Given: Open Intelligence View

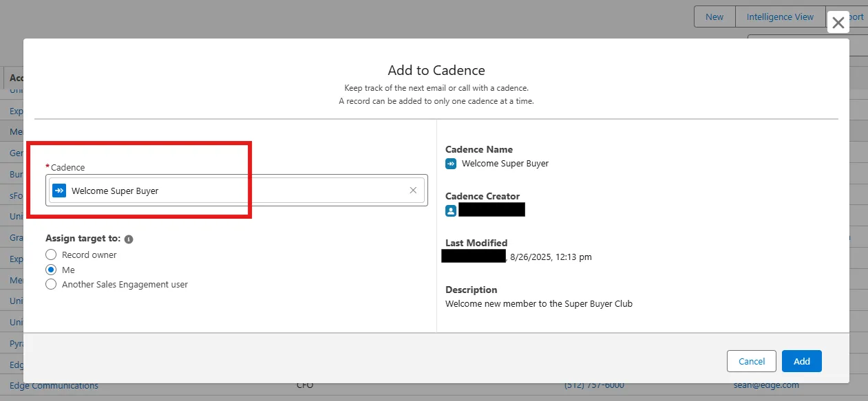Looking at the screenshot, I should click(x=780, y=17).
